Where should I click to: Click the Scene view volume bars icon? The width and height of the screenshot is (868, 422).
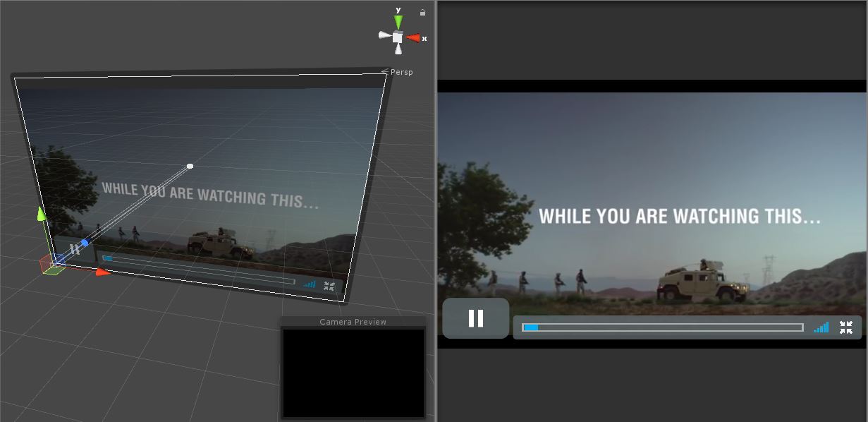click(x=310, y=284)
